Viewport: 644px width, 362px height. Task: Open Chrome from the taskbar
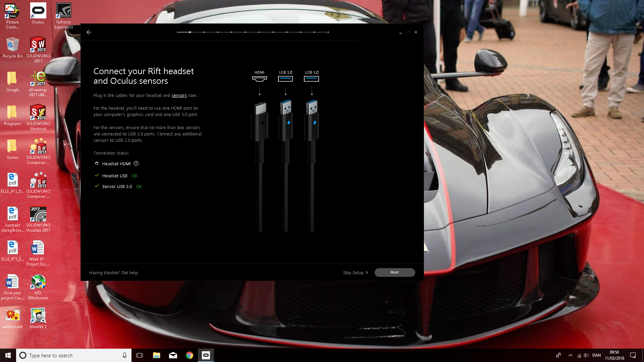coord(190,355)
